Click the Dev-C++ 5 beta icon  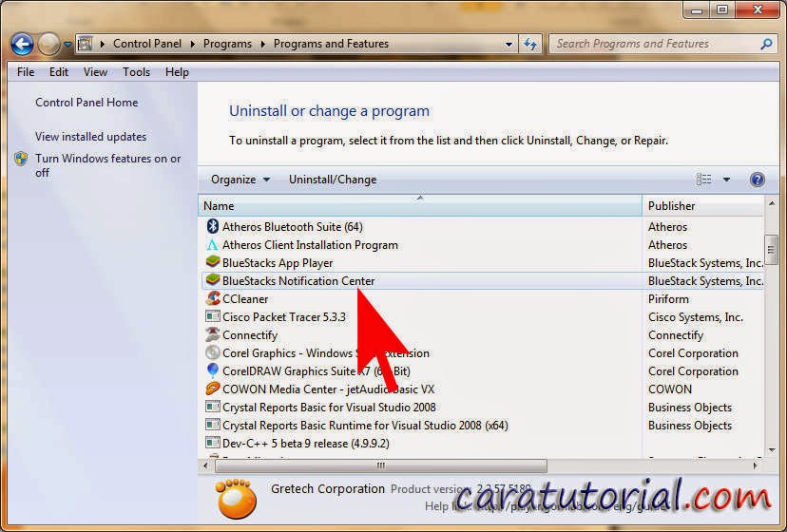pos(213,443)
